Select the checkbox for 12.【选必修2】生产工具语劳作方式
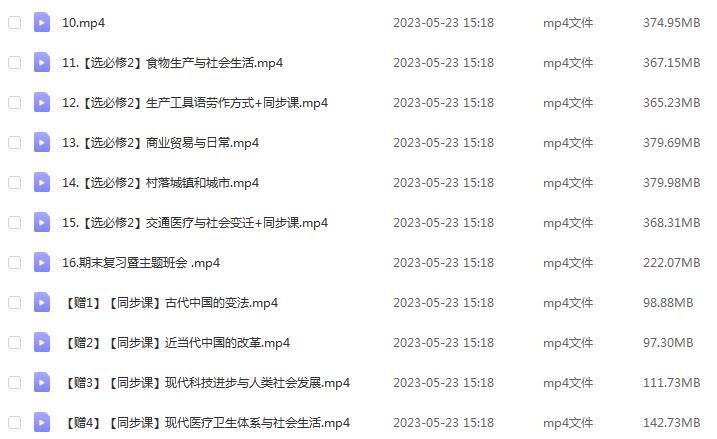This screenshot has width=717, height=439. [x=15, y=102]
